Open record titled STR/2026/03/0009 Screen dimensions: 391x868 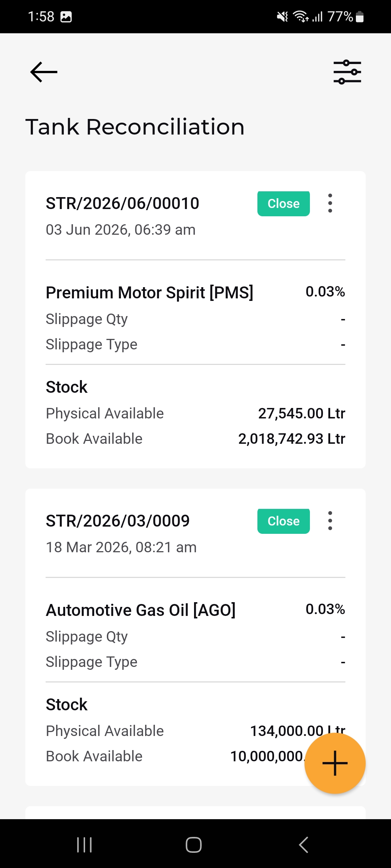pos(118,521)
